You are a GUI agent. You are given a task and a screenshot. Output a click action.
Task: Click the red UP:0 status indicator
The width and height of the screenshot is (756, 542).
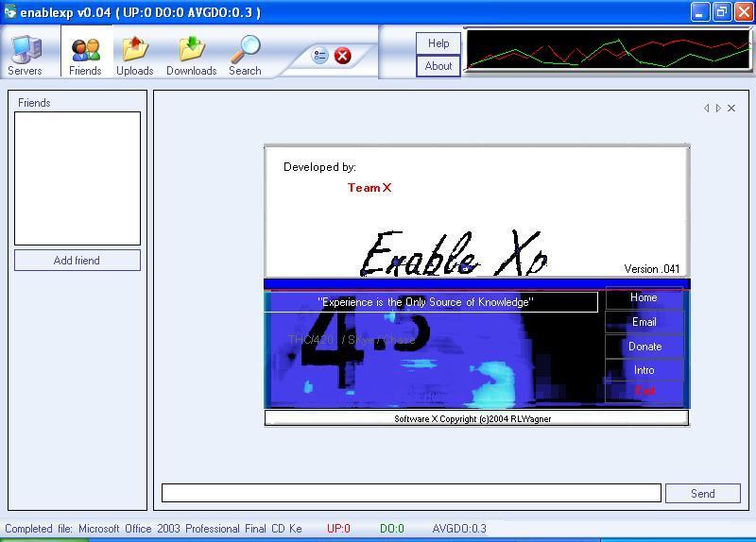[x=338, y=529]
